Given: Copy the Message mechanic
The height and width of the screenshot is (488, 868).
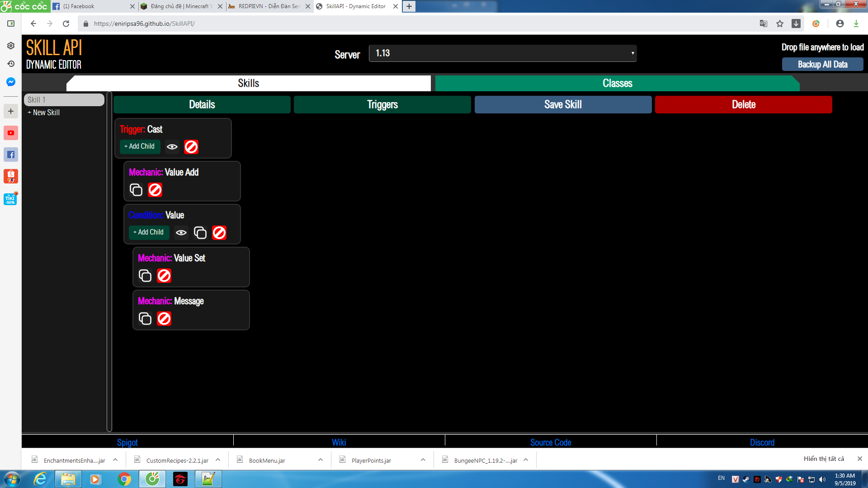Looking at the screenshot, I should pos(145,319).
